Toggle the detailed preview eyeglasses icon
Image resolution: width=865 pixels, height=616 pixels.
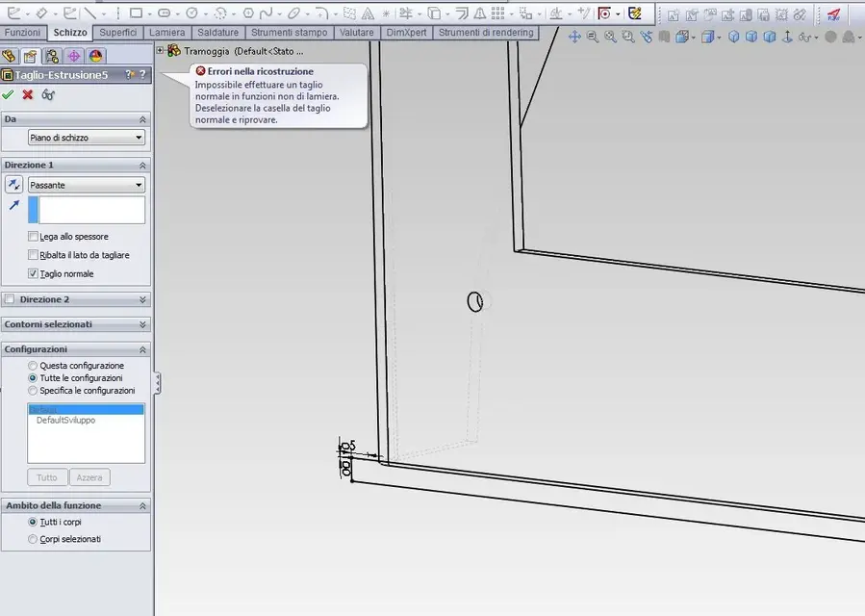coord(48,94)
